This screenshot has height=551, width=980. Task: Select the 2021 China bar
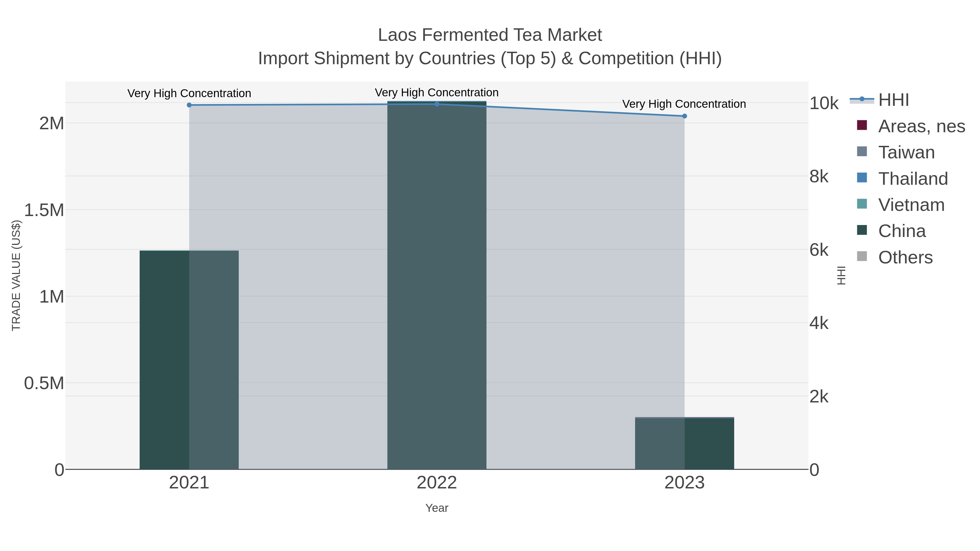coord(189,360)
